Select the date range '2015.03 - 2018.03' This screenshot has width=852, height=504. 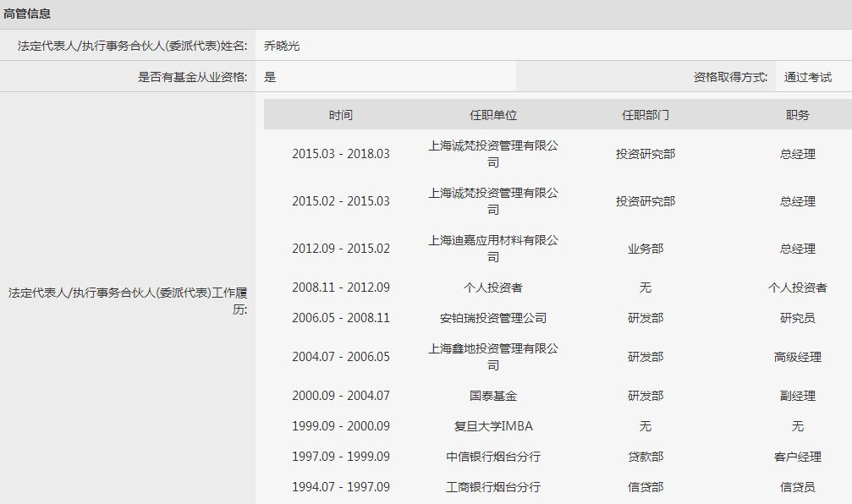click(x=341, y=154)
